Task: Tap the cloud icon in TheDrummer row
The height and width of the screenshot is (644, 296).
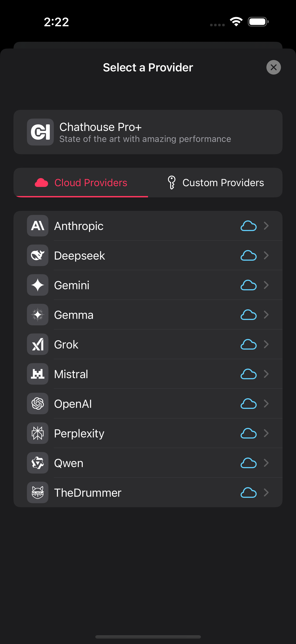Action: click(x=248, y=492)
